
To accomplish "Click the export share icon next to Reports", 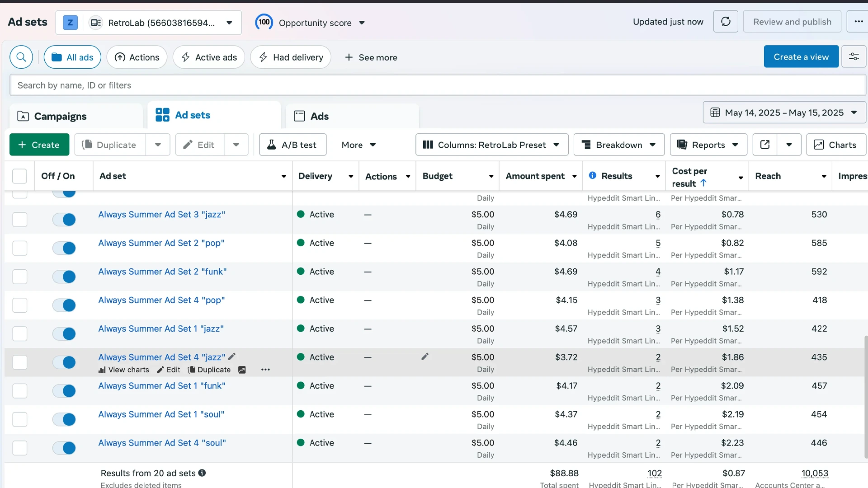I will pyautogui.click(x=765, y=145).
